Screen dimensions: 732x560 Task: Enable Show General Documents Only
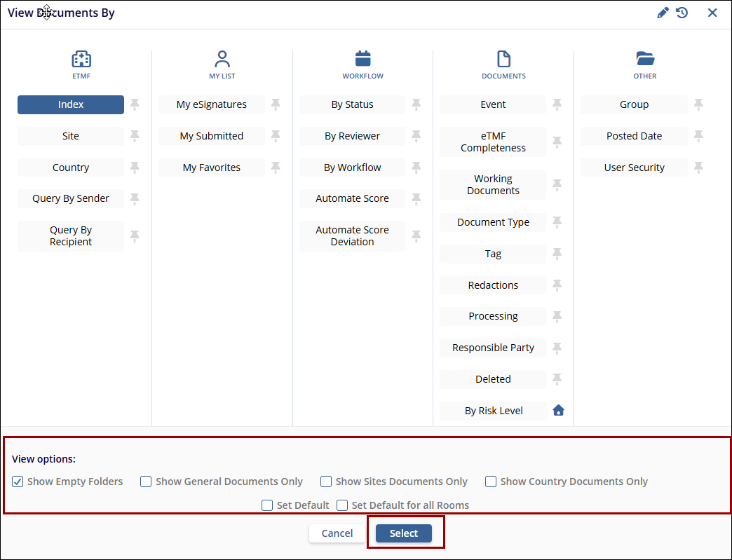click(x=146, y=482)
